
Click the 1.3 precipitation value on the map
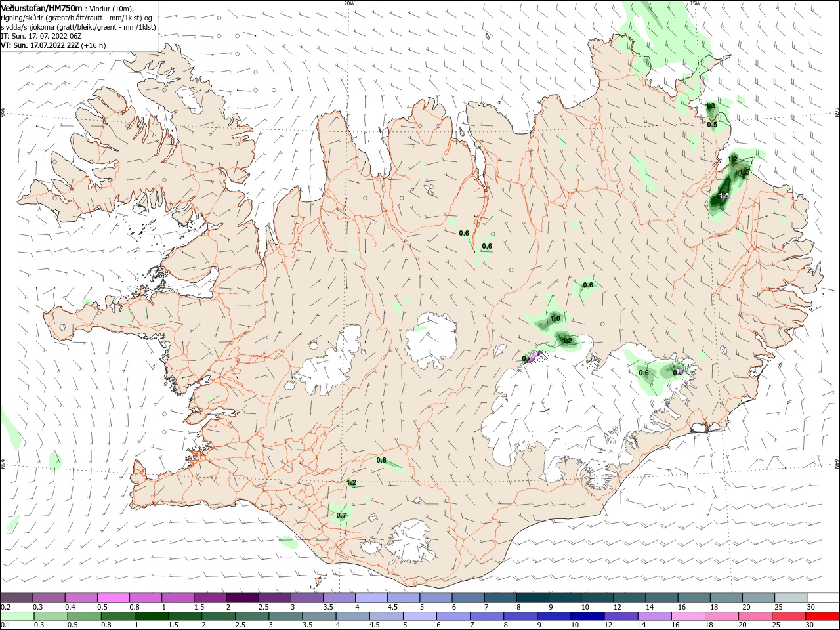coord(710,106)
